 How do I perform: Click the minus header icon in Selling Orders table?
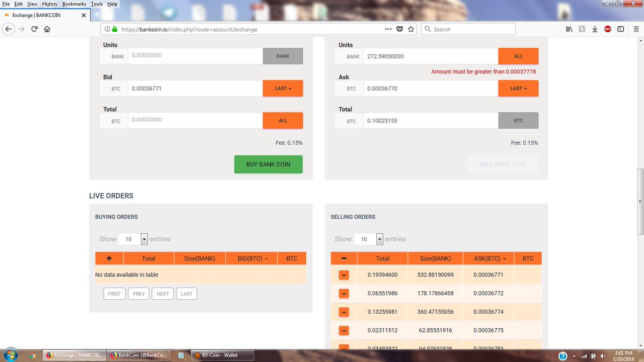(344, 258)
